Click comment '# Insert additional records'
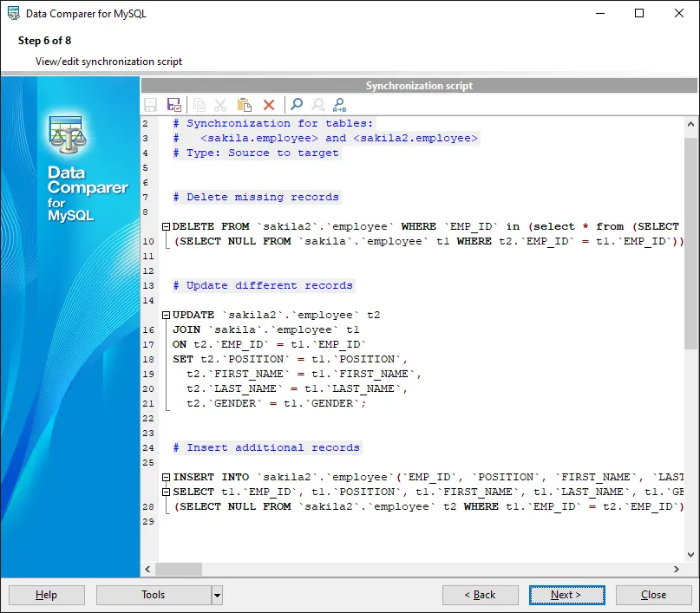 pos(266,448)
